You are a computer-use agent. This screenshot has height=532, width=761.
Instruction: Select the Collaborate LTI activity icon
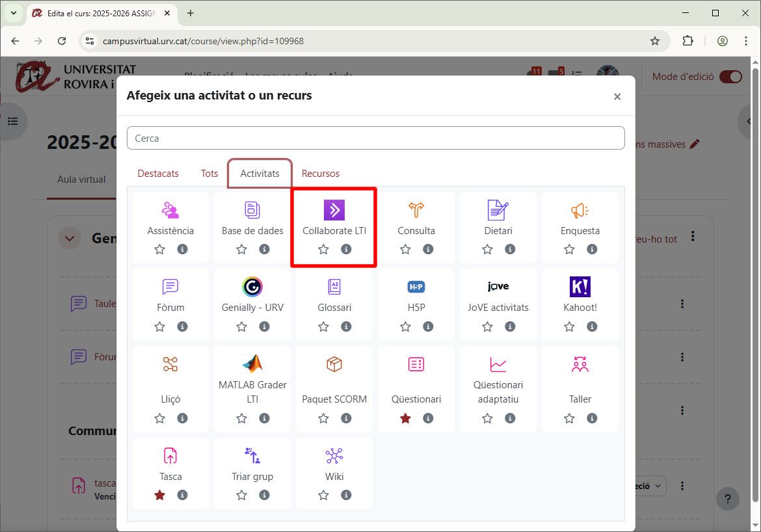point(334,210)
